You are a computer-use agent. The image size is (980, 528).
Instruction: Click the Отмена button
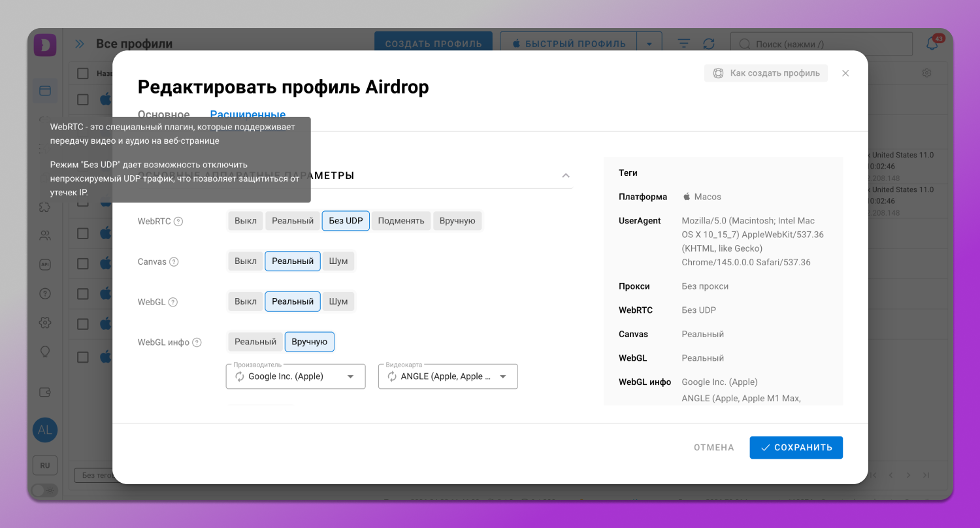coord(713,448)
